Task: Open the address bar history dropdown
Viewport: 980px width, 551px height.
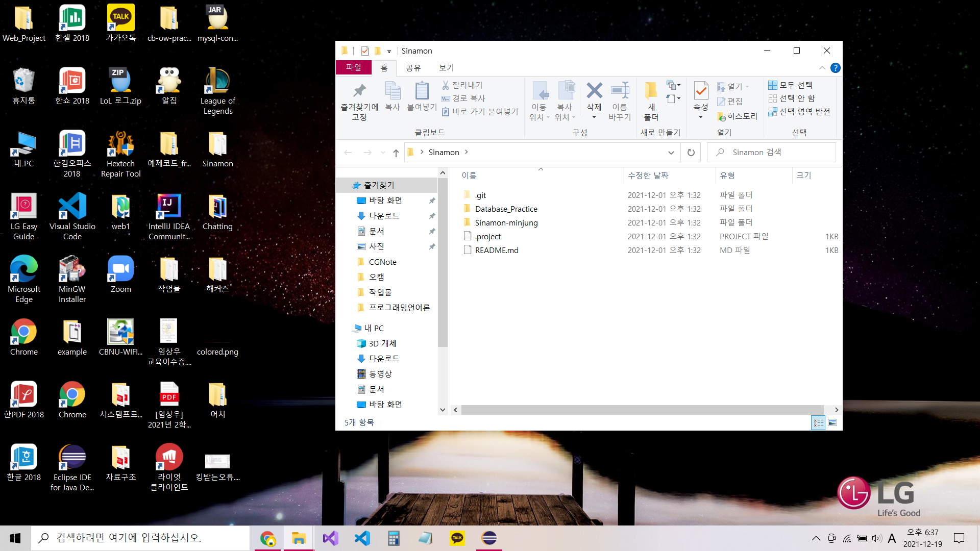Action: pos(671,153)
